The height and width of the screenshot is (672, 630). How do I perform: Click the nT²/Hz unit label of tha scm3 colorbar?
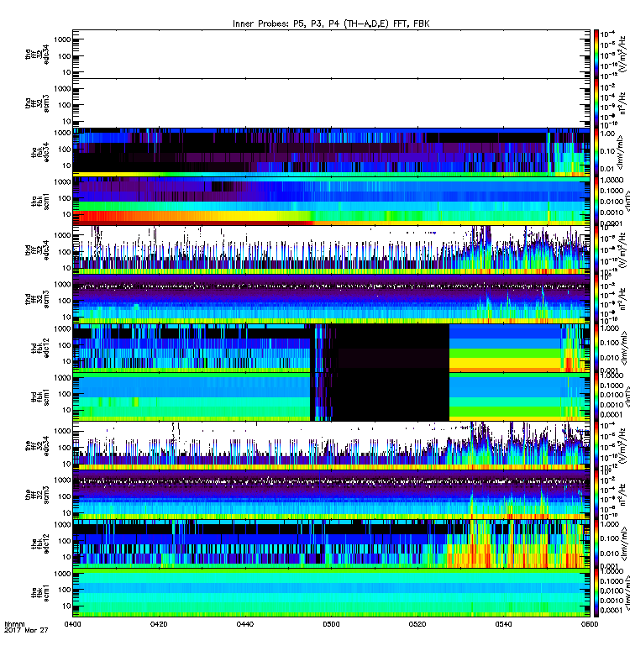click(622, 103)
